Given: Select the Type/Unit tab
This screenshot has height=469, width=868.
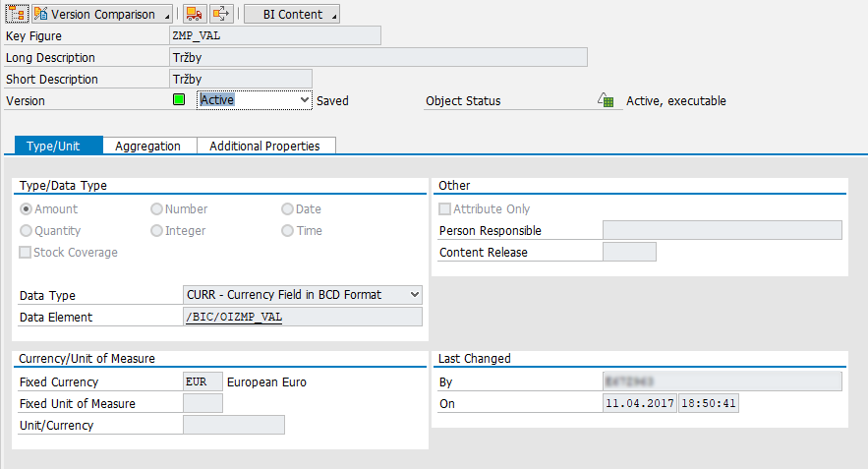Looking at the screenshot, I should 59,146.
